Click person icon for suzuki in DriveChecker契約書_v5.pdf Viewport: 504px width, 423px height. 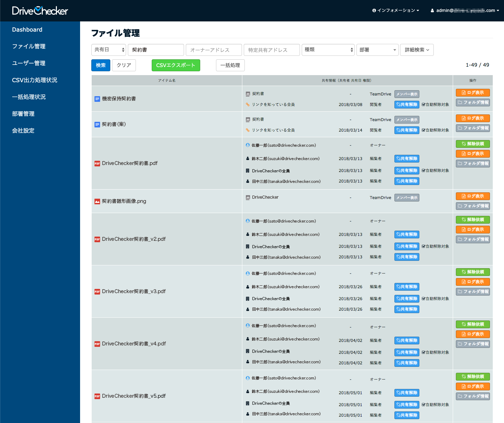pos(248,391)
